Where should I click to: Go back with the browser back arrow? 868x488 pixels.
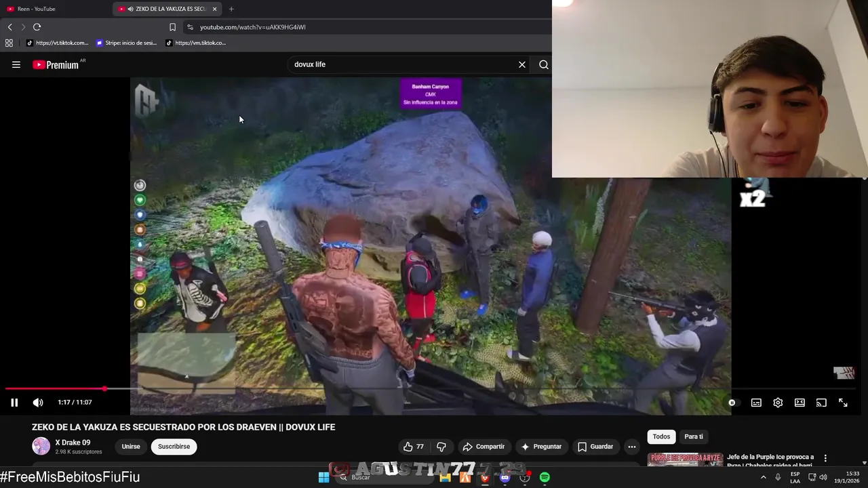(x=9, y=27)
